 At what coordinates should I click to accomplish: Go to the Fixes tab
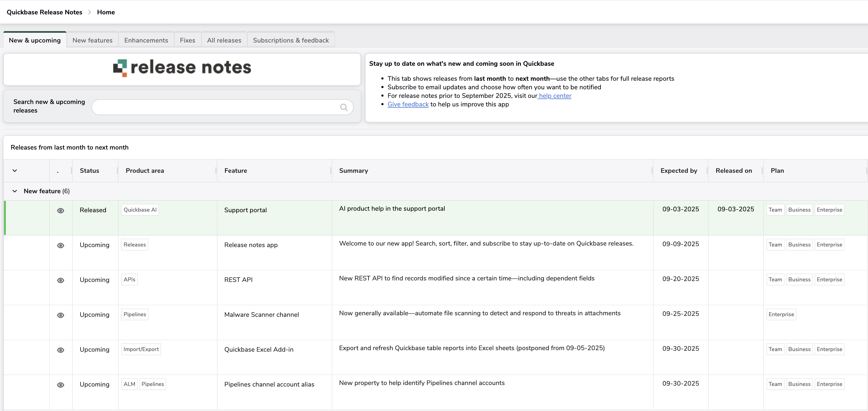click(187, 40)
